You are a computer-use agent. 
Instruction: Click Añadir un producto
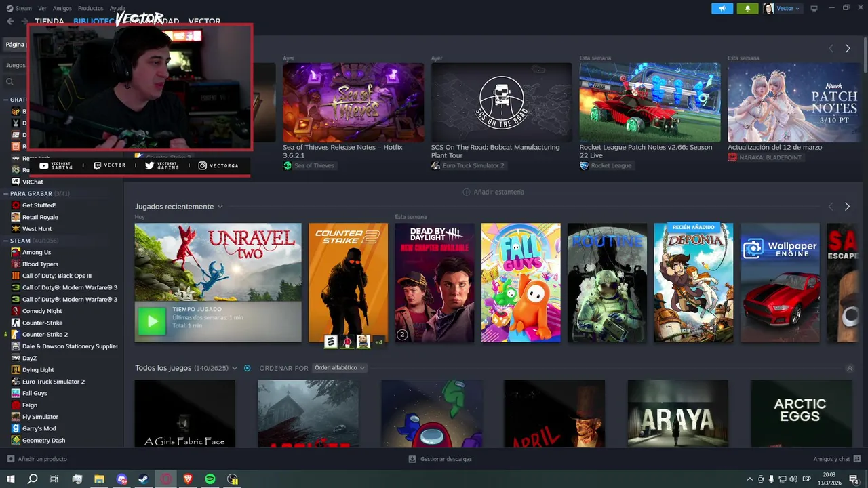pyautogui.click(x=43, y=459)
